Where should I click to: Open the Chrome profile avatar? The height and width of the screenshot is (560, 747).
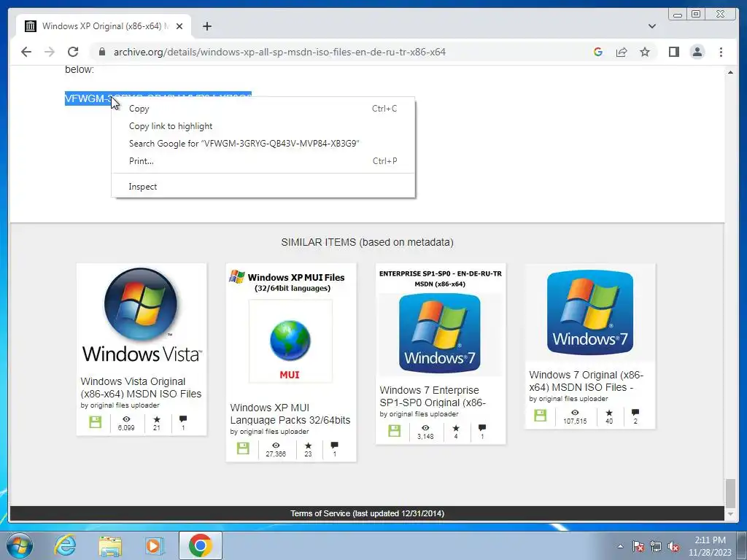(697, 52)
